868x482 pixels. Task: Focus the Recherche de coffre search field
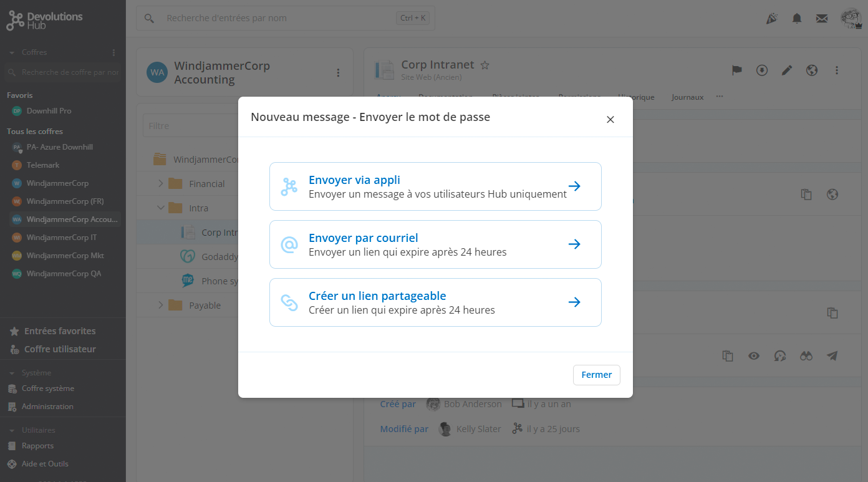(x=62, y=72)
